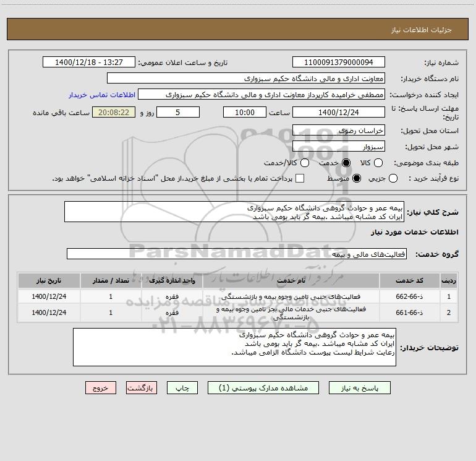Click the announcement date field 1400/12/18 - 13:27
Viewport: 476px width, 461px height.
(x=89, y=62)
